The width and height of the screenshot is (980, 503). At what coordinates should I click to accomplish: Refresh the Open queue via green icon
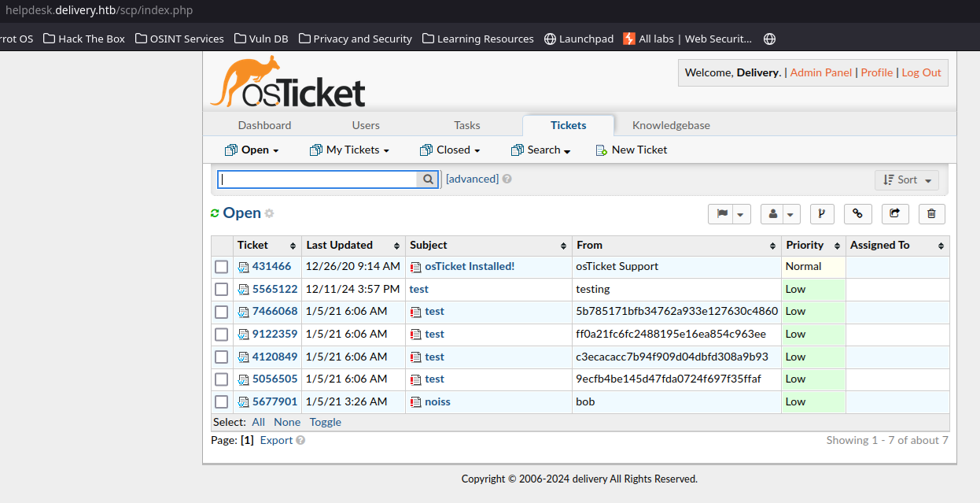pos(215,213)
